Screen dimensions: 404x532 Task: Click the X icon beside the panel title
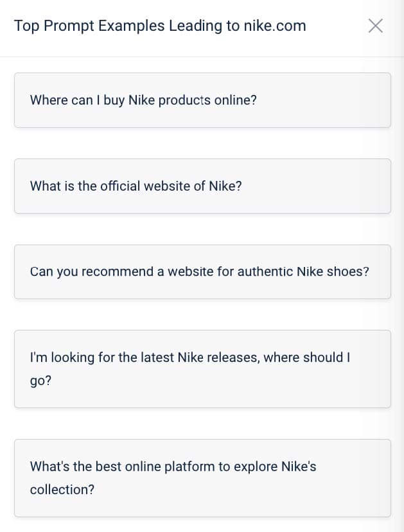point(376,26)
